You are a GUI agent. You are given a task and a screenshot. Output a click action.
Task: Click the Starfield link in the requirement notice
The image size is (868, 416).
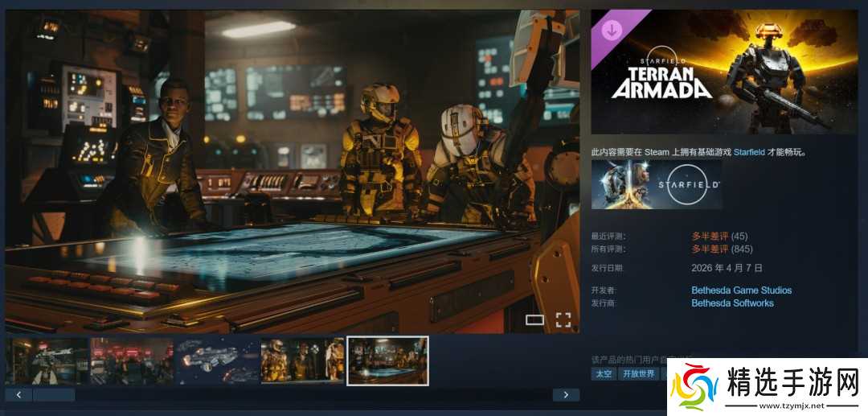[749, 152]
